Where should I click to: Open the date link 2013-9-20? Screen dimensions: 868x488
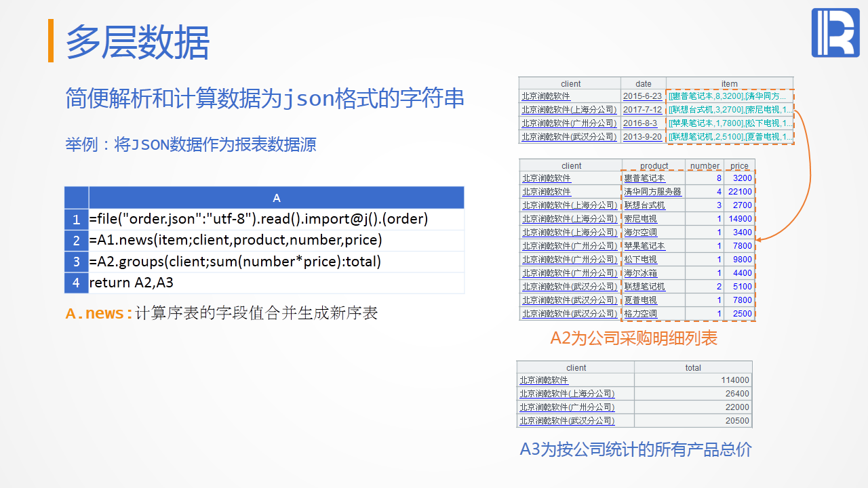[x=642, y=137]
